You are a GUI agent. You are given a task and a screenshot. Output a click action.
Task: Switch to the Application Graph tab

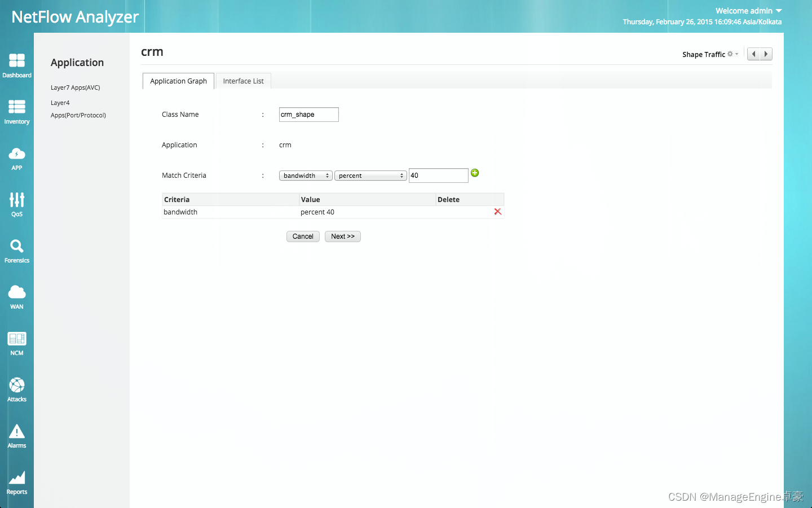[x=178, y=81]
